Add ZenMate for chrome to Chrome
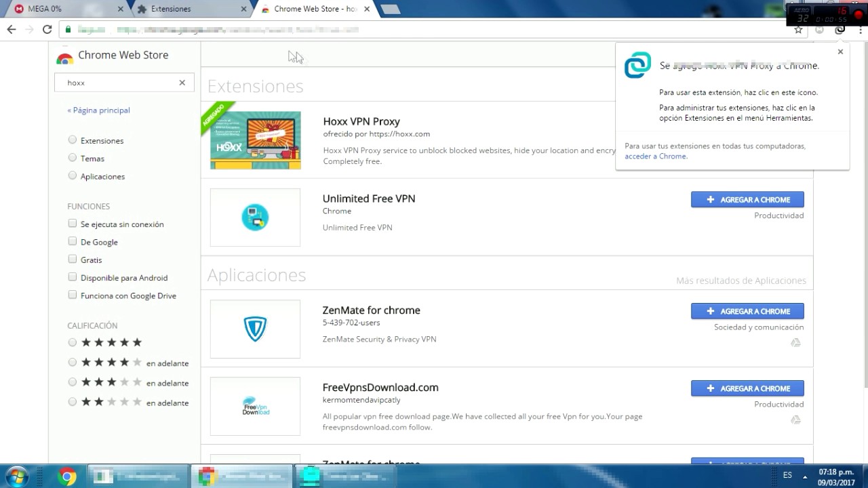The height and width of the screenshot is (488, 868). coord(747,311)
